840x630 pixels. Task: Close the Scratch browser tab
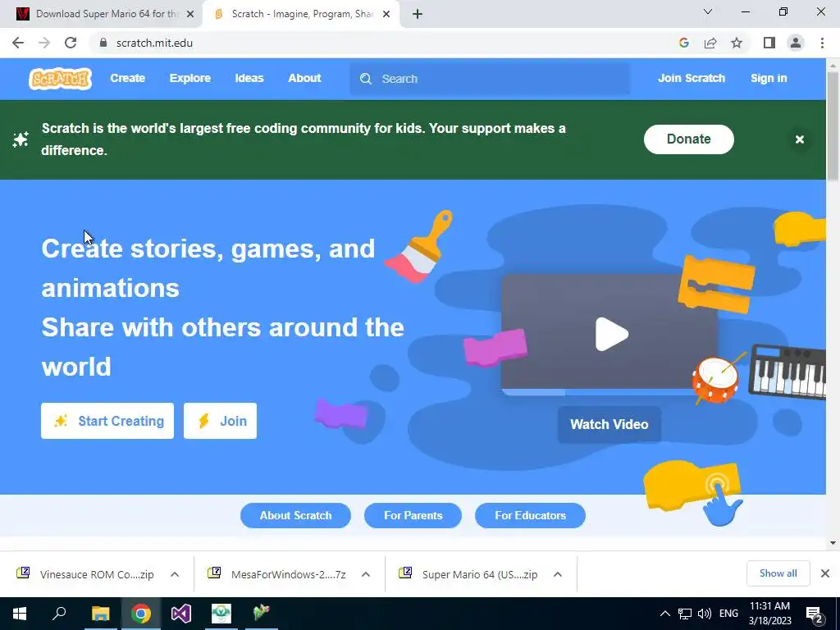coord(386,15)
